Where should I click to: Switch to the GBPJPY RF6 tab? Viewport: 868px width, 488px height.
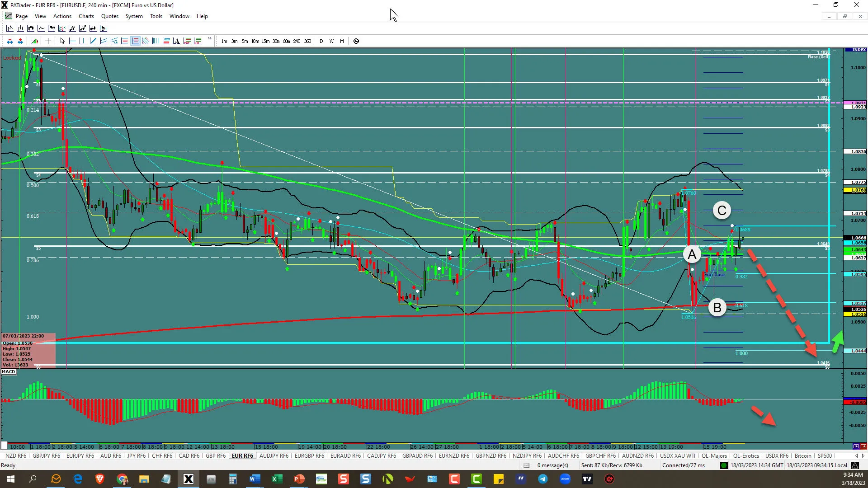click(46, 456)
